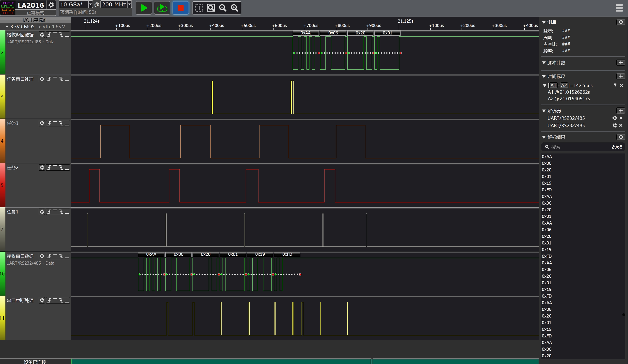The width and height of the screenshot is (628, 364).
Task: Collapse the 解析结果 results section
Action: [x=544, y=137]
